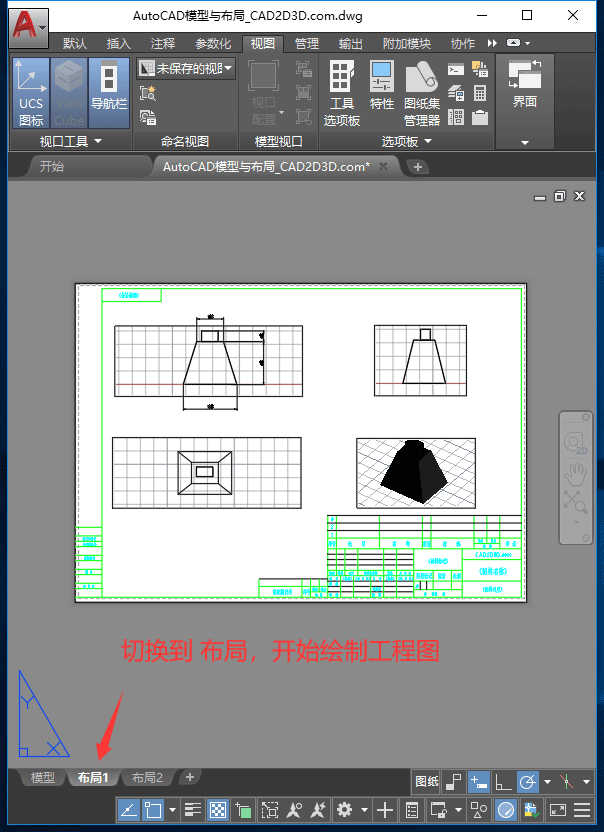Expand the Interface panel bottom arrow
Image resolution: width=604 pixels, height=832 pixels.
click(x=525, y=142)
